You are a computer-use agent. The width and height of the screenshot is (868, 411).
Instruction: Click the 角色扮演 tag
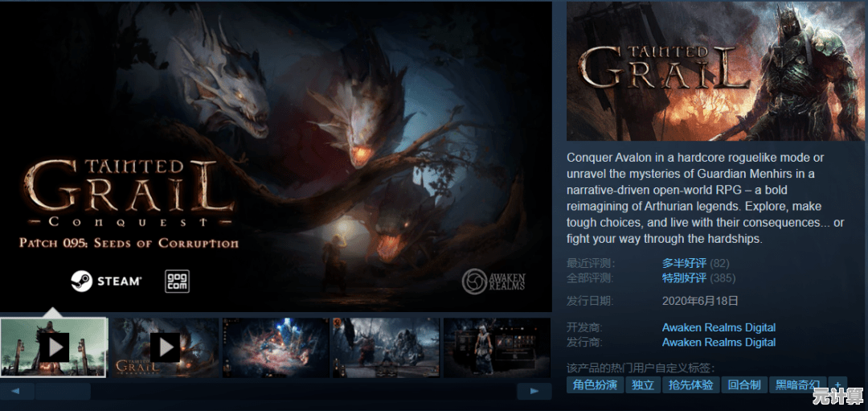pyautogui.click(x=595, y=385)
